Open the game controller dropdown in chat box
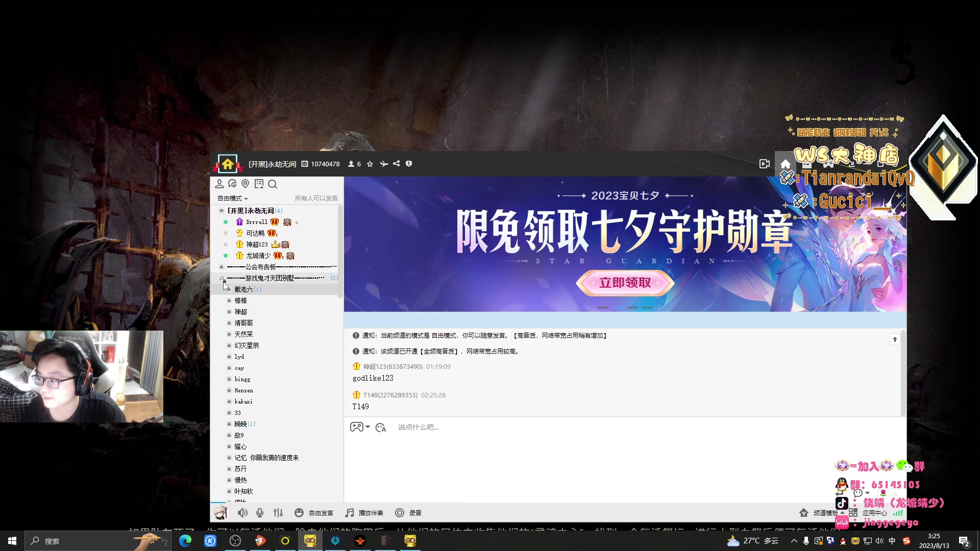The width and height of the screenshot is (980, 551). pos(360,427)
